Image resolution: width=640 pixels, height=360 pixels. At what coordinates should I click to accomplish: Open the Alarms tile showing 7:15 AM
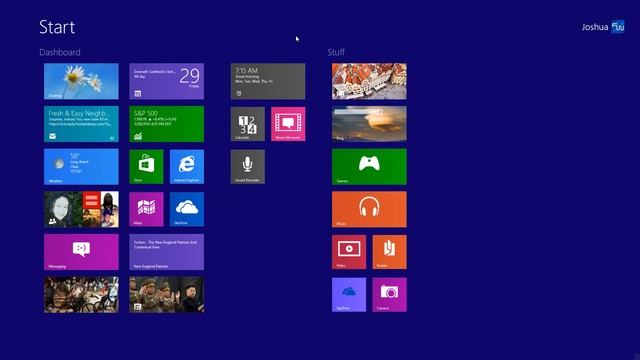[268, 81]
